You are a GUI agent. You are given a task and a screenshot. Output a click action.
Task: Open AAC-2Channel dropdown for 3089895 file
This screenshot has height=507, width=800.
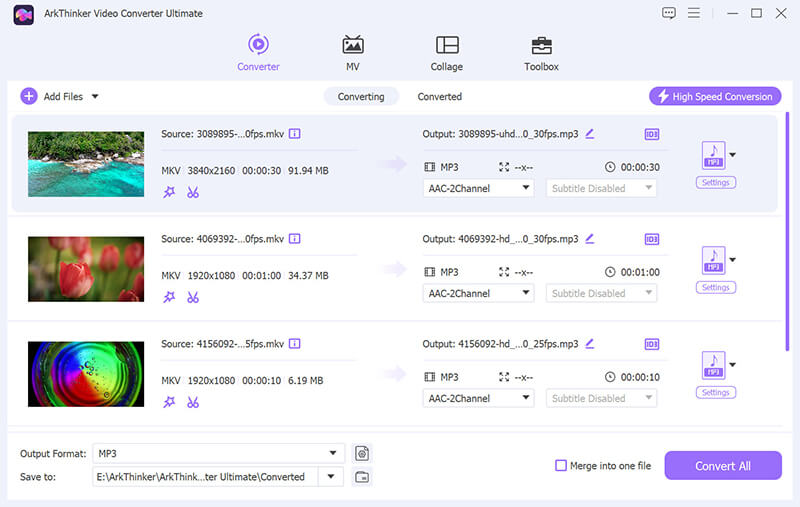(x=478, y=188)
